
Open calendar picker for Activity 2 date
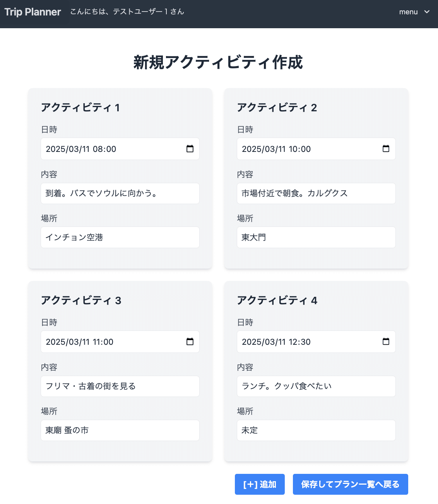tap(386, 149)
